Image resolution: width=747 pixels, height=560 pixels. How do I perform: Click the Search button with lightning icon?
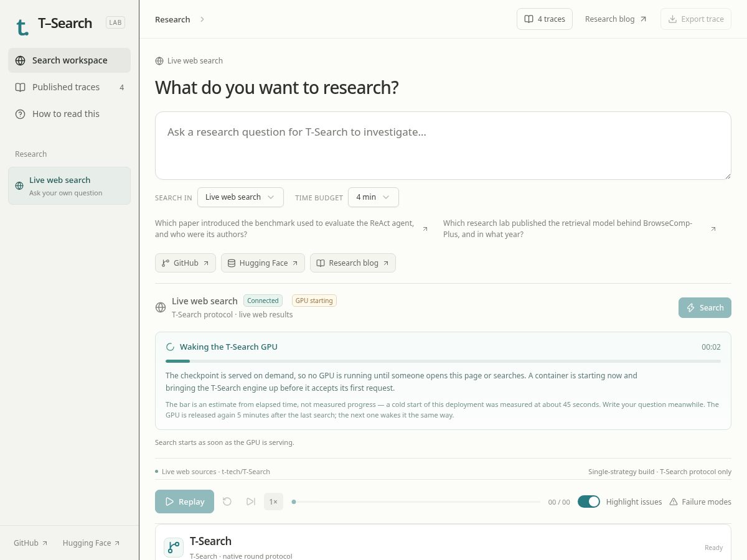[705, 307]
